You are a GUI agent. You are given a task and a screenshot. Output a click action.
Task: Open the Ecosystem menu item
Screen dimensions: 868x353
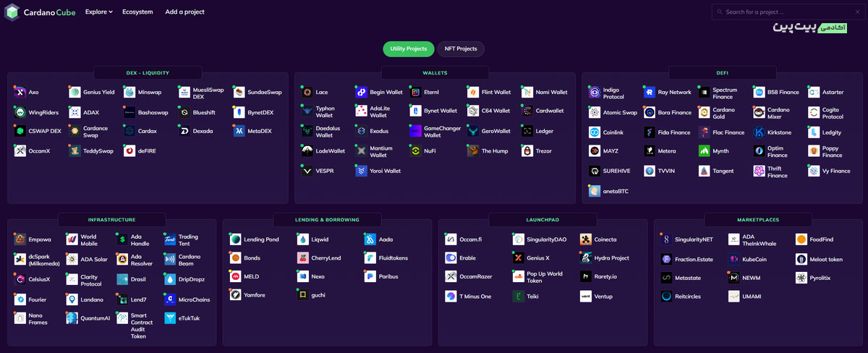coord(137,12)
